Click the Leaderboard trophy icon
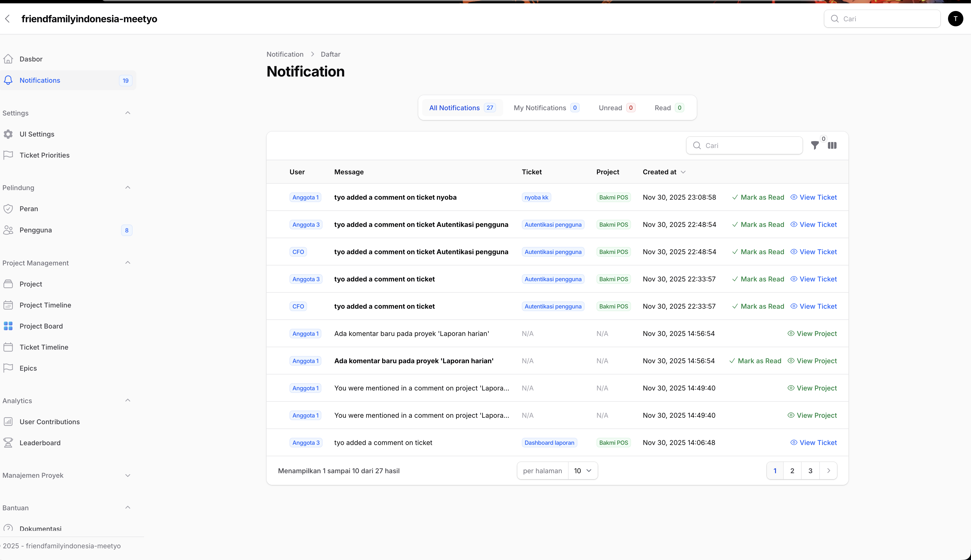This screenshot has height=560, width=971. (8, 443)
